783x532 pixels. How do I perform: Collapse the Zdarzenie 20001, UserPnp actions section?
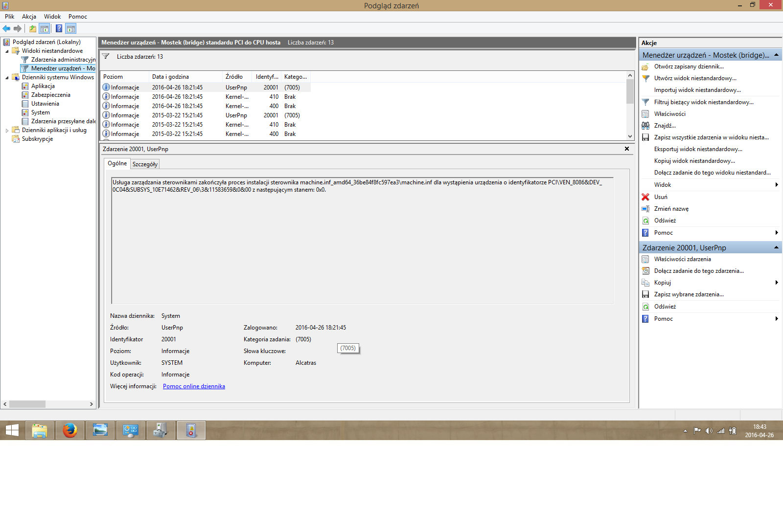(x=776, y=247)
